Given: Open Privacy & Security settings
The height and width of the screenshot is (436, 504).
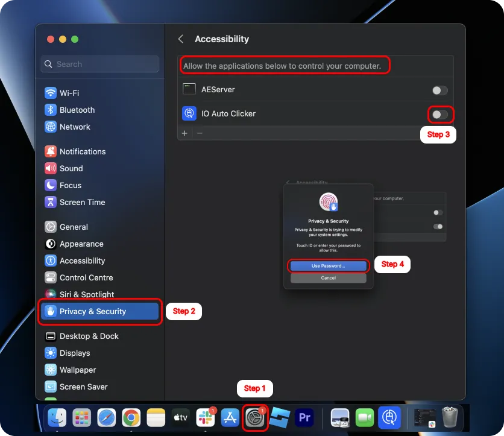Looking at the screenshot, I should pos(99,311).
